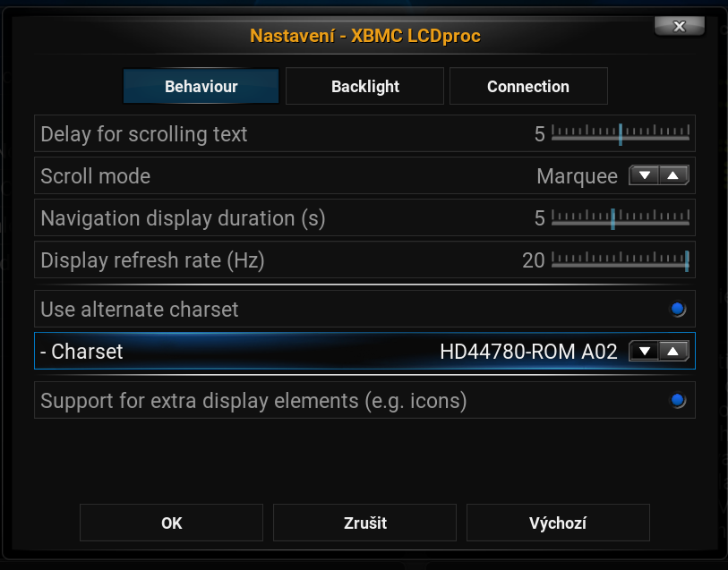Adjust the Delay for scrolling text slider
This screenshot has height=570, width=728.
621,134
